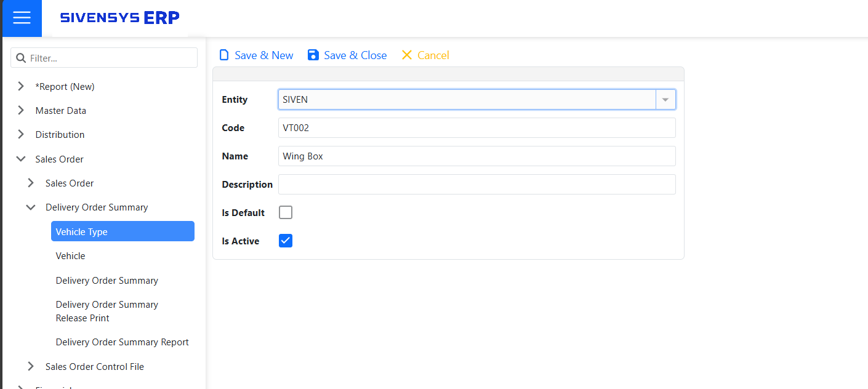Screen dimensions: 868x389
Task: Collapse the top-level Sales Order node
Action: (x=21, y=159)
